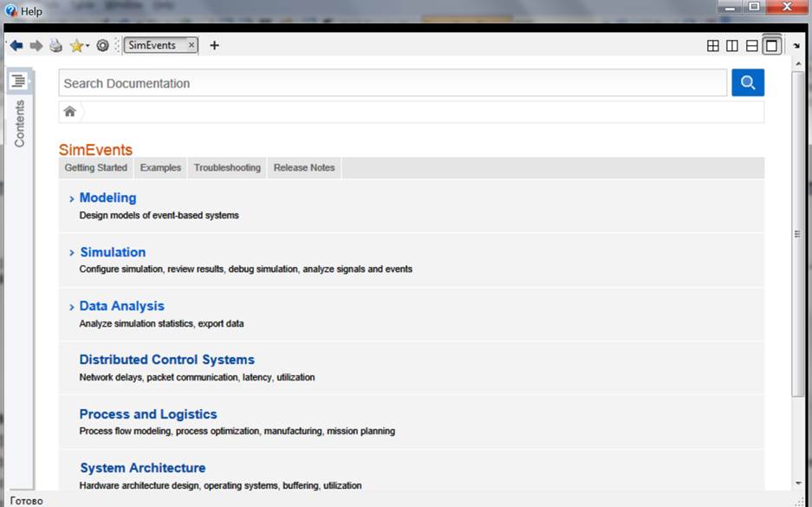Viewport: 812px width, 507px height.
Task: Click the SimEvents page heading
Action: click(x=96, y=150)
